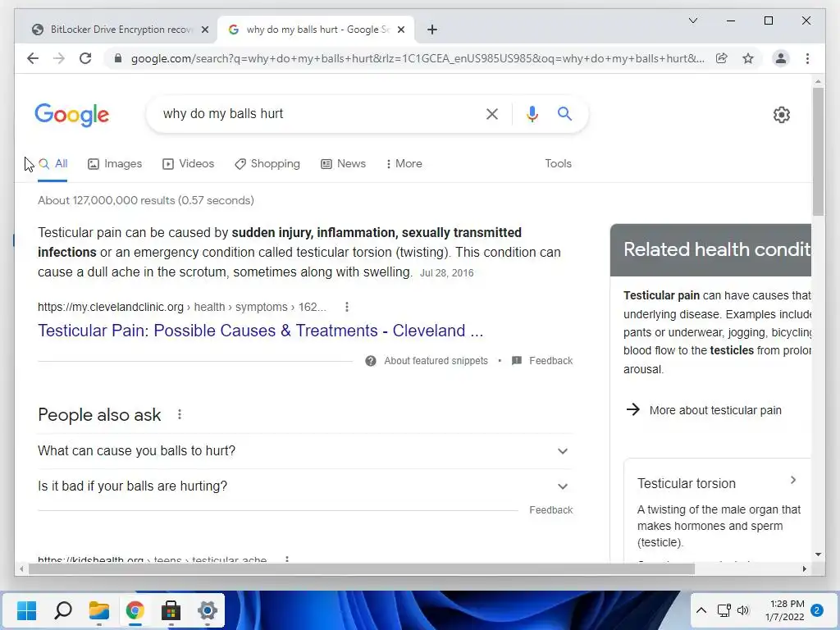This screenshot has height=630, width=840.
Task: Click the scroll down arrow
Action: pos(818,555)
